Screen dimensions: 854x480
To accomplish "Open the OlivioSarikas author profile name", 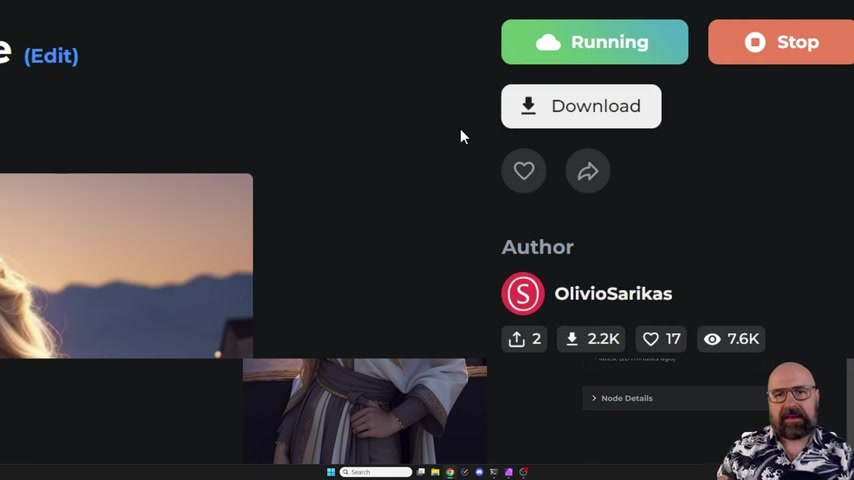I will [613, 294].
